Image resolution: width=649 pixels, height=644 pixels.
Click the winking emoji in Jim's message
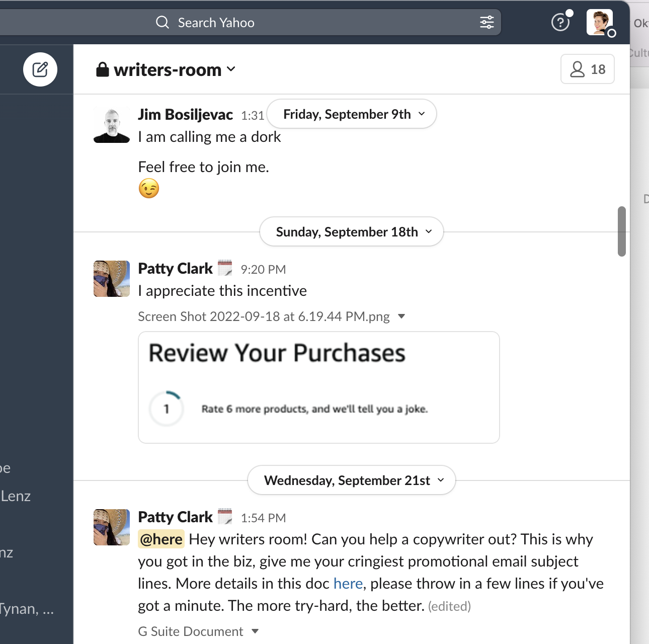[x=149, y=189]
